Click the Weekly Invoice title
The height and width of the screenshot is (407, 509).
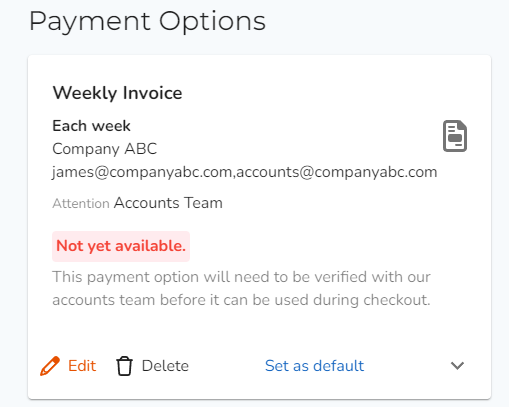point(117,93)
